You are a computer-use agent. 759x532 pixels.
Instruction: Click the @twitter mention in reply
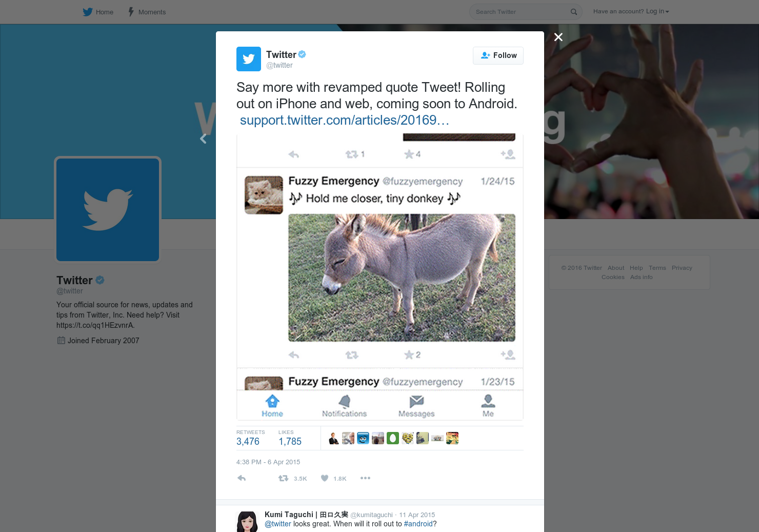click(x=278, y=524)
